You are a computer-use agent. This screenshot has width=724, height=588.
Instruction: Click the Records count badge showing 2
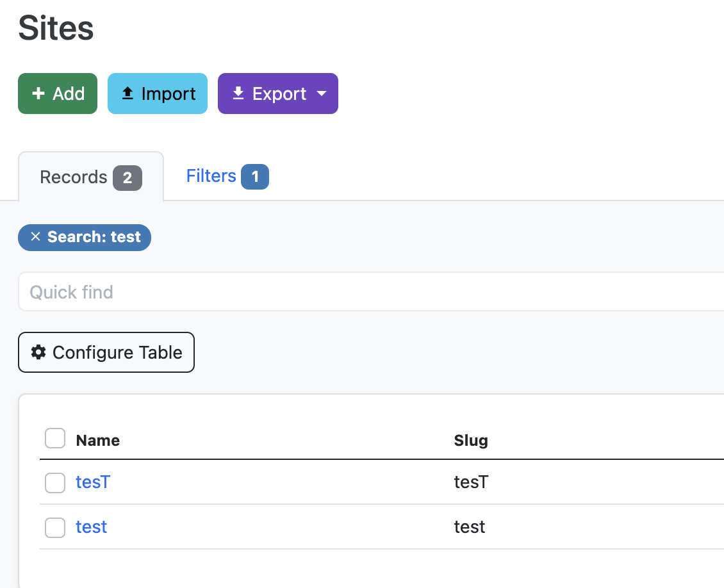127,177
